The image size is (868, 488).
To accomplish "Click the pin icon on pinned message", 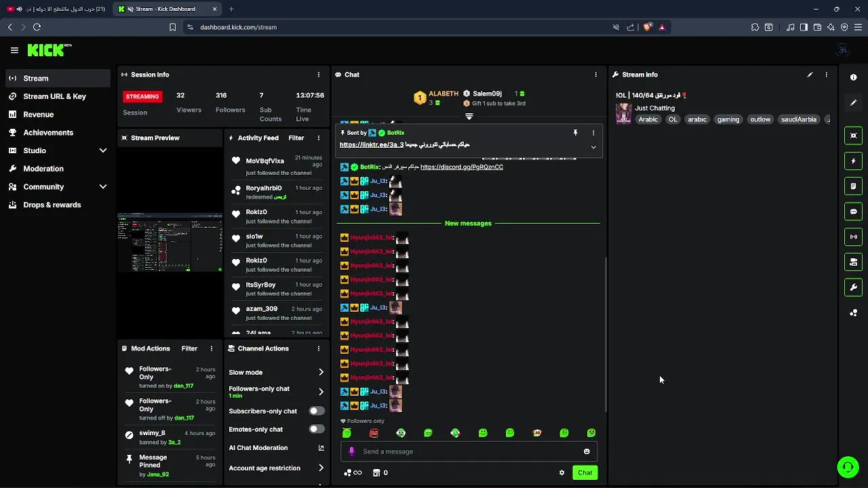I will click(x=576, y=133).
